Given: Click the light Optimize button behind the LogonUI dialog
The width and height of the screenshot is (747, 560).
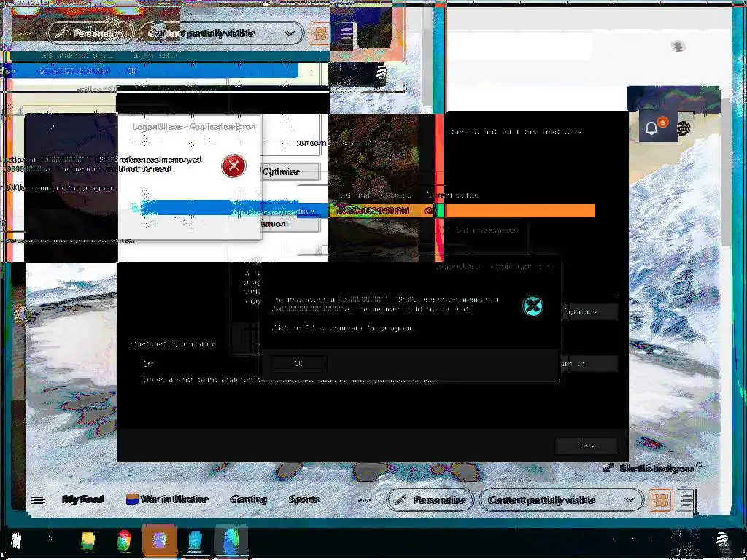Looking at the screenshot, I should tap(290, 172).
